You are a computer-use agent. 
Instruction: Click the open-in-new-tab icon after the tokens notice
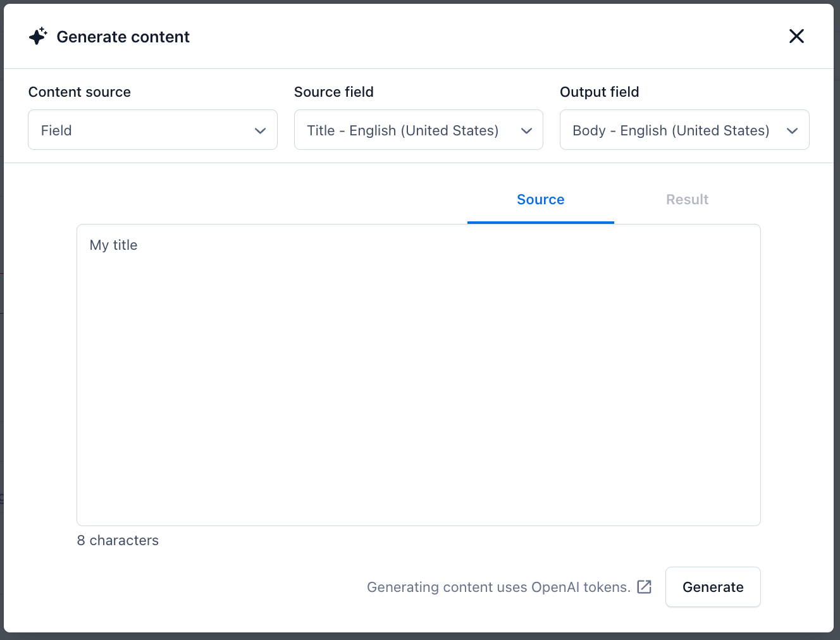pyautogui.click(x=645, y=587)
